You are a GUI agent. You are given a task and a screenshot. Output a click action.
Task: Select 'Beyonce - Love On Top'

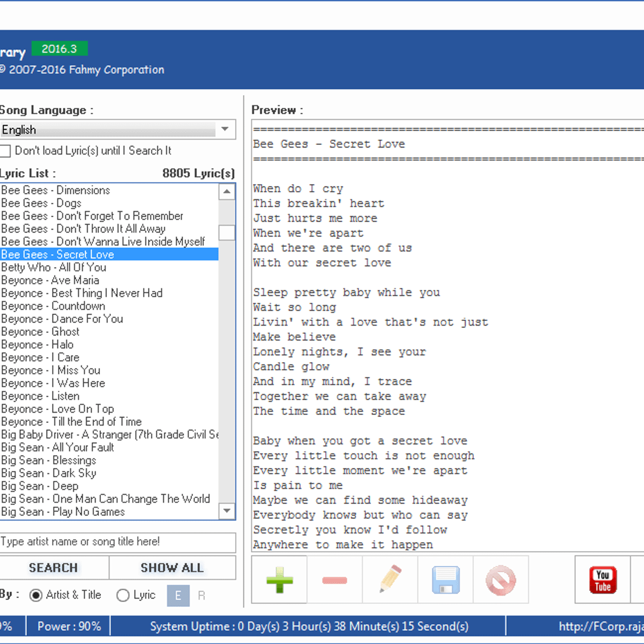109,409
